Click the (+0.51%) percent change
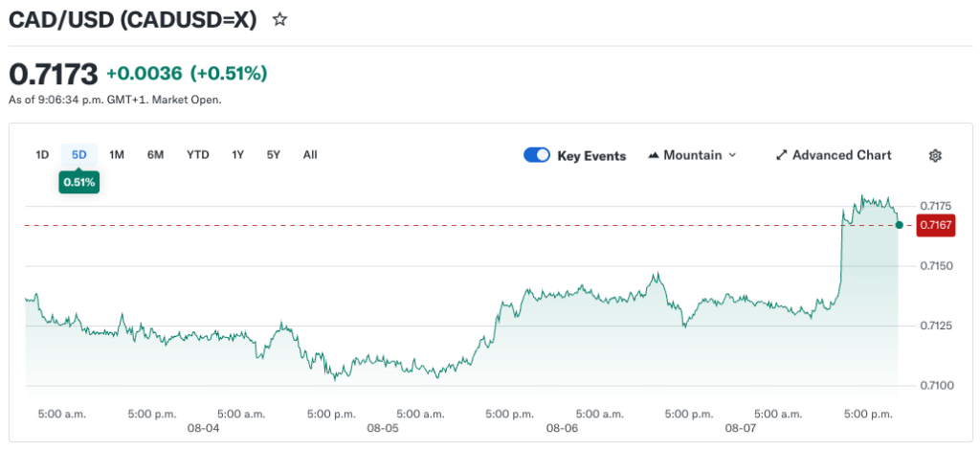This screenshot has width=980, height=450. tap(229, 74)
